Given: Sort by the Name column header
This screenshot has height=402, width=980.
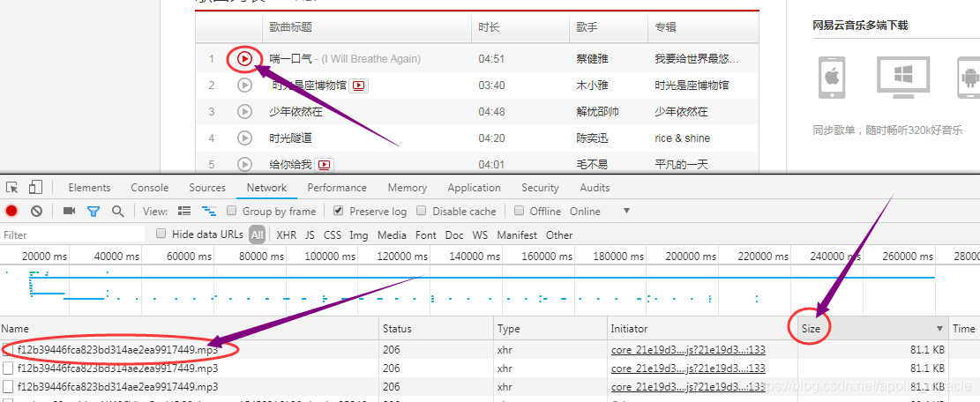Looking at the screenshot, I should 190,328.
